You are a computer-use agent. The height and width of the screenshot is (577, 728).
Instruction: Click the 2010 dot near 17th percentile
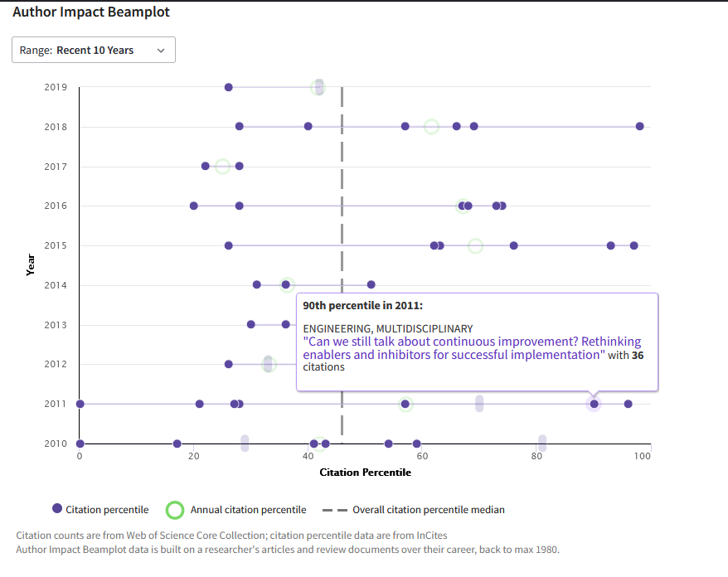(177, 444)
